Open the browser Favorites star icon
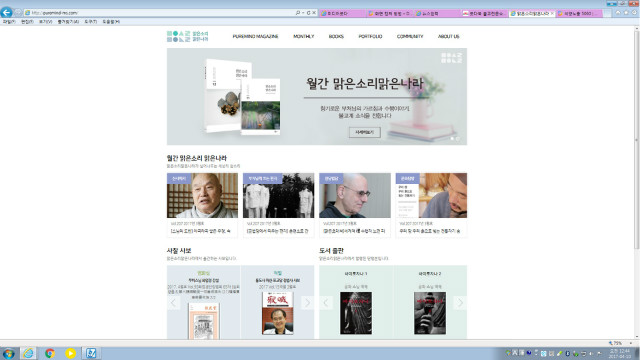 pos(626,13)
